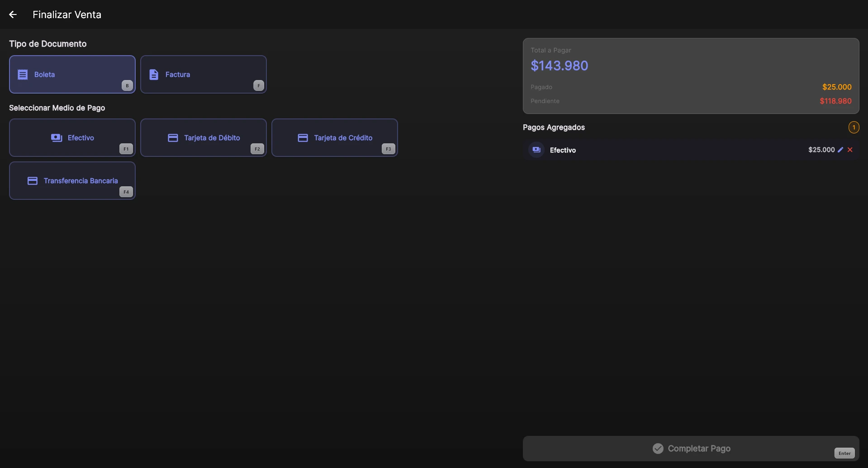
Task: Select Factura document type
Action: (204, 74)
